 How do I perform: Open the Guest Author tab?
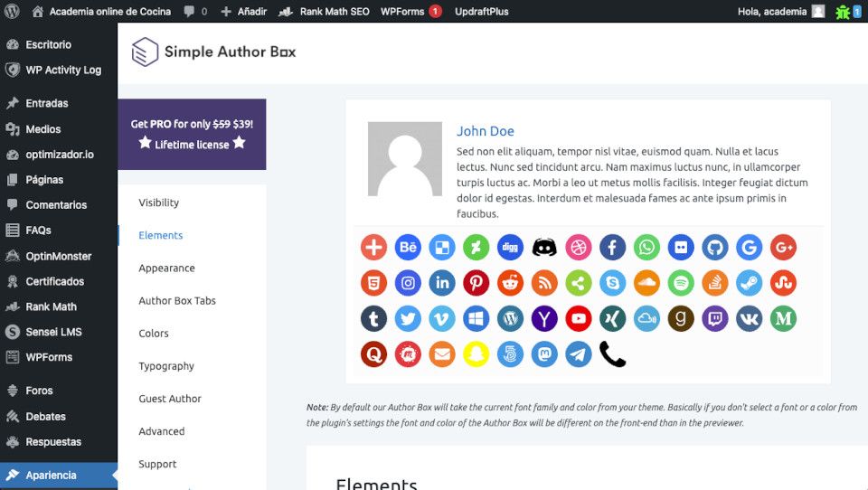pos(170,399)
